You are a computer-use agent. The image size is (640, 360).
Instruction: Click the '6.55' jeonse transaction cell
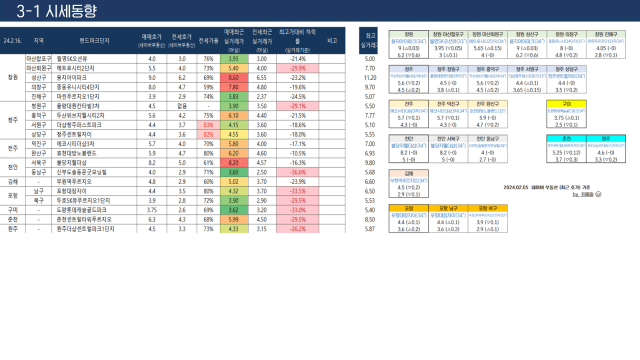tap(262, 78)
